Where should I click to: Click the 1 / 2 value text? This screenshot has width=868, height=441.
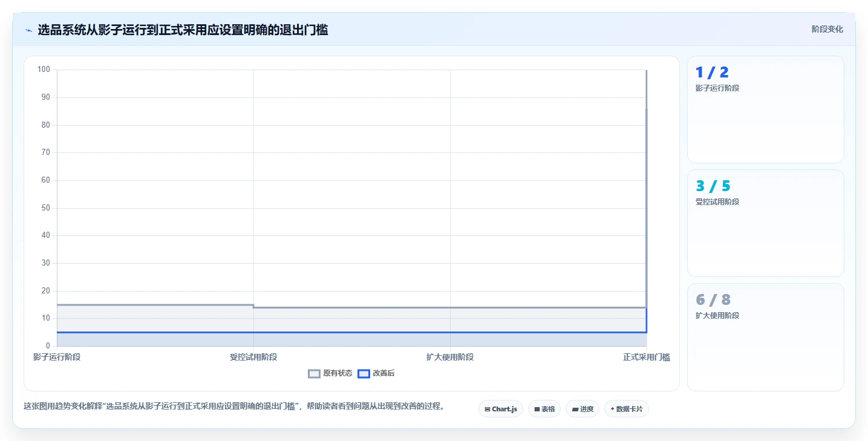[712, 73]
